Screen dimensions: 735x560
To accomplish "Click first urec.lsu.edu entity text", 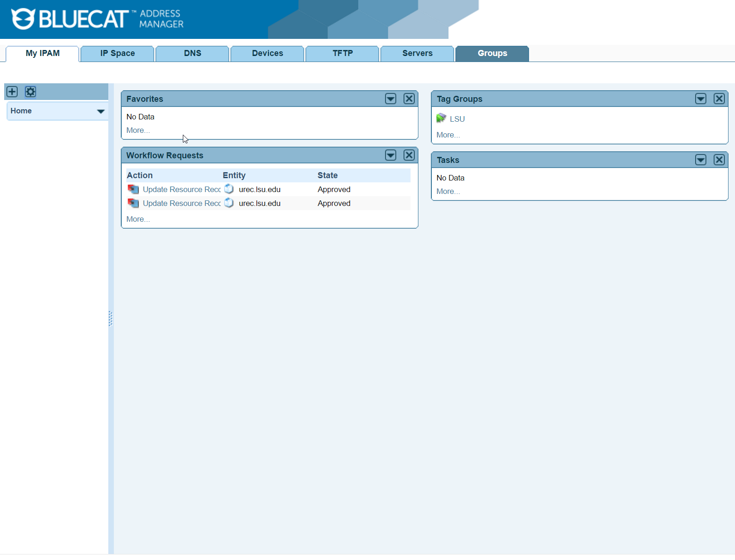I will coord(260,189).
